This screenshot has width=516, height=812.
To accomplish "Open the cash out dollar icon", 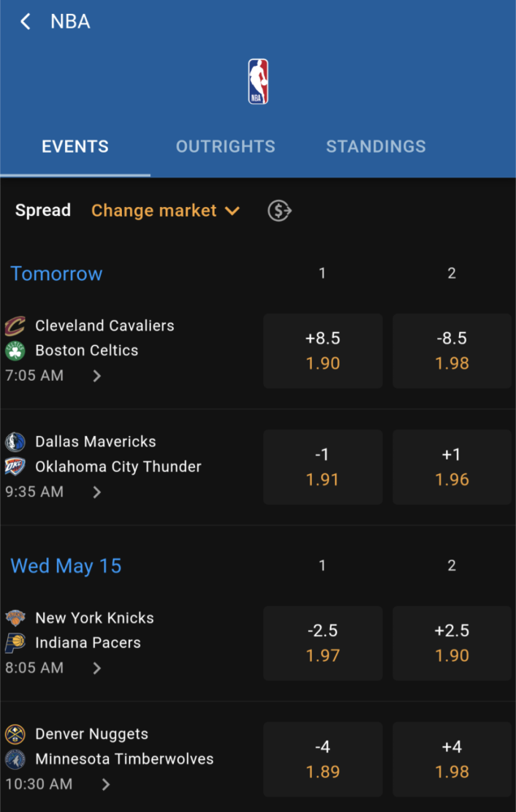I will tap(280, 211).
